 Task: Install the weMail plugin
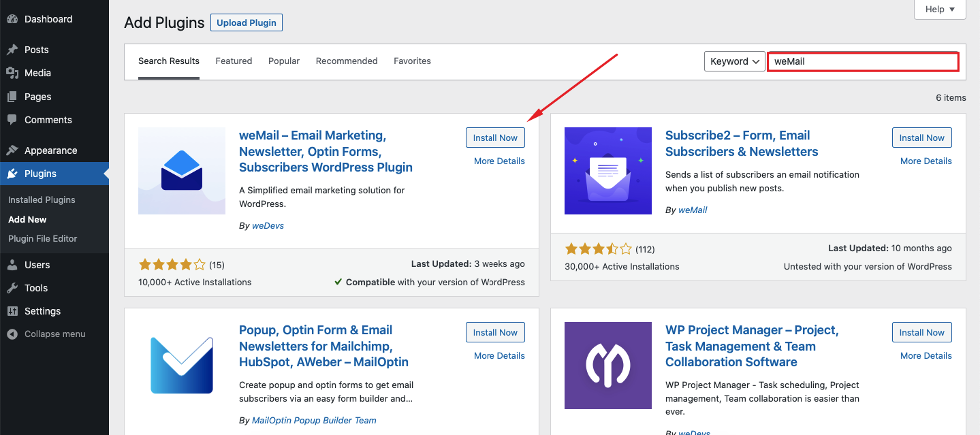pos(495,137)
